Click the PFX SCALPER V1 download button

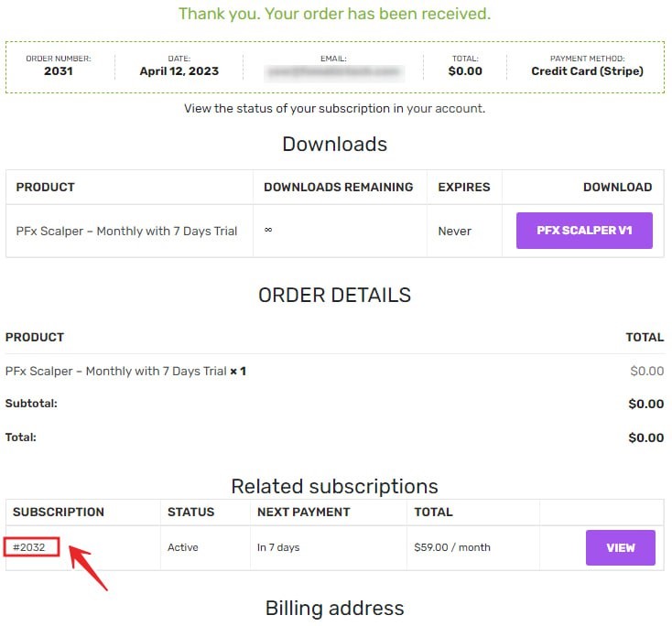[x=584, y=231]
